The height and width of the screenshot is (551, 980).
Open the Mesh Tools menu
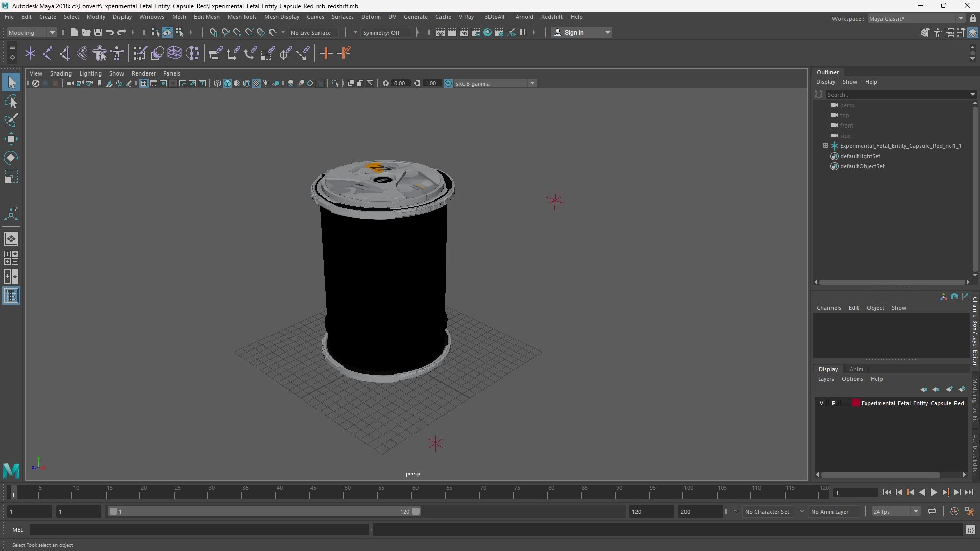242,17
